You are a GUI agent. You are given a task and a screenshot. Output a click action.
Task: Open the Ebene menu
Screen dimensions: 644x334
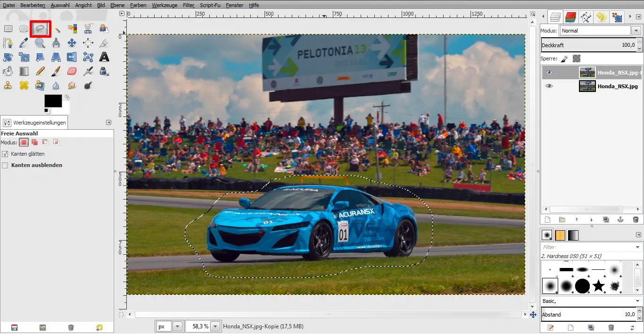click(x=117, y=5)
